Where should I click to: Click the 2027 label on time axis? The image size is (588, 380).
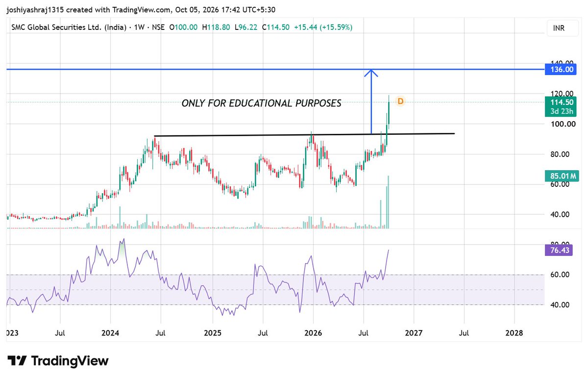(413, 333)
